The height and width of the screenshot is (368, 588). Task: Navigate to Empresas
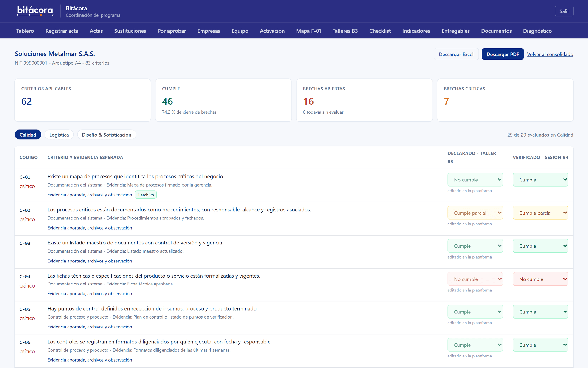pos(209,31)
